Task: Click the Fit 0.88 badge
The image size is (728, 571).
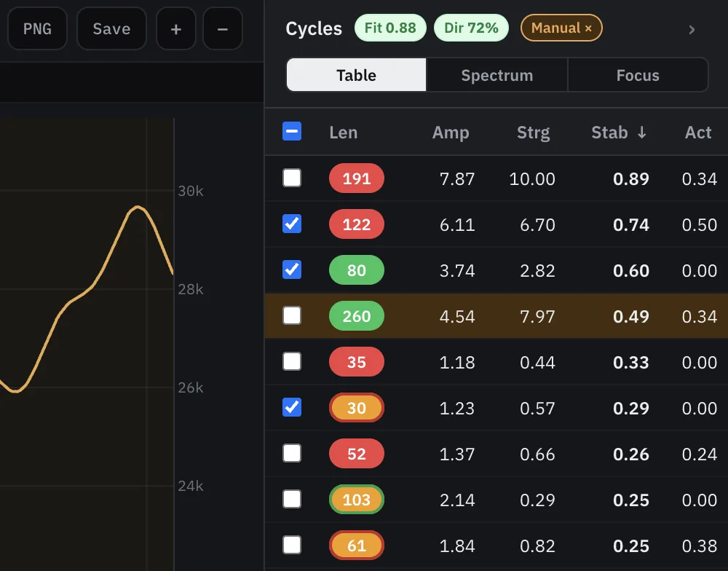Action: pos(390,28)
